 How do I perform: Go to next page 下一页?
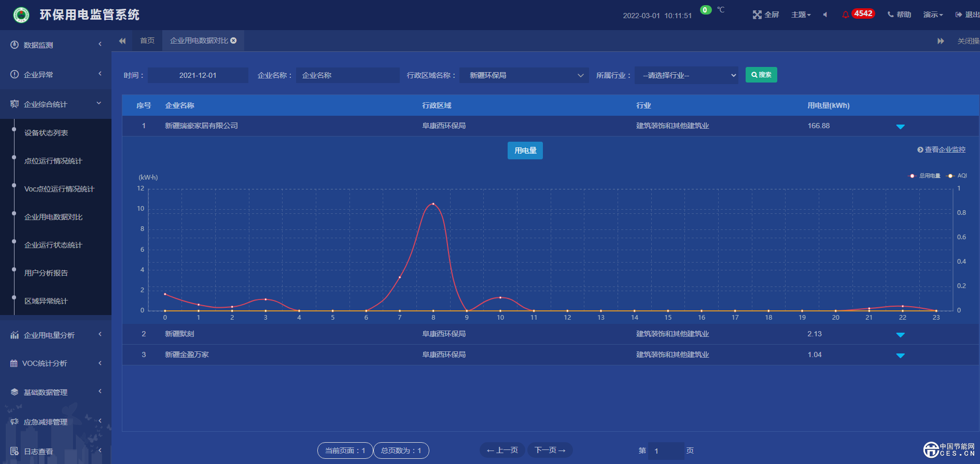pos(550,450)
